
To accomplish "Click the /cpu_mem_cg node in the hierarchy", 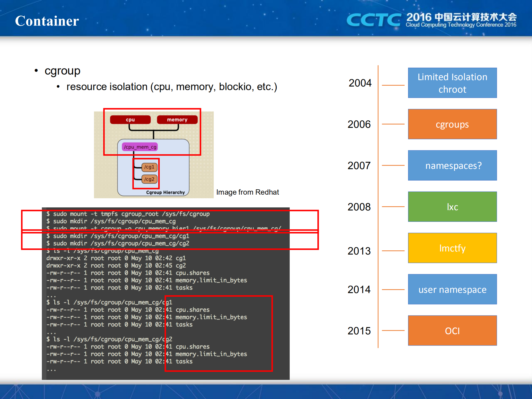I will point(140,147).
